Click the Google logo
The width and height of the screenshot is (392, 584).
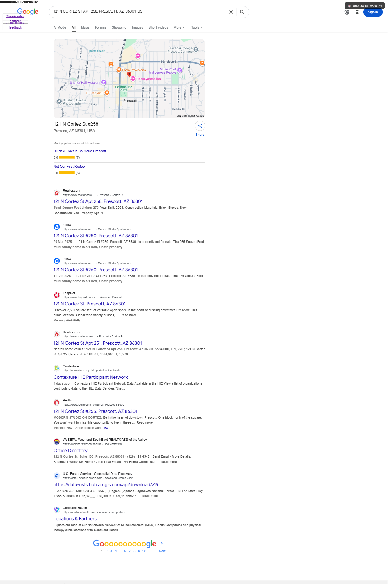coord(28,12)
